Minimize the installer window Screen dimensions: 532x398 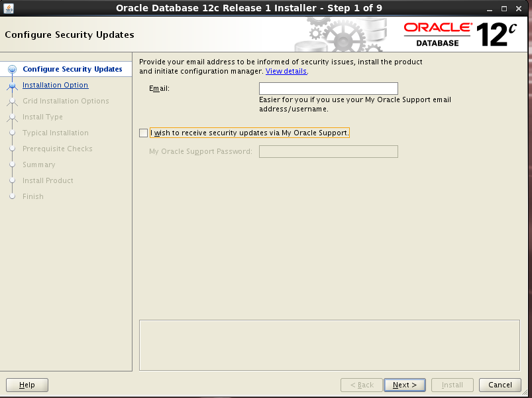tap(489, 9)
